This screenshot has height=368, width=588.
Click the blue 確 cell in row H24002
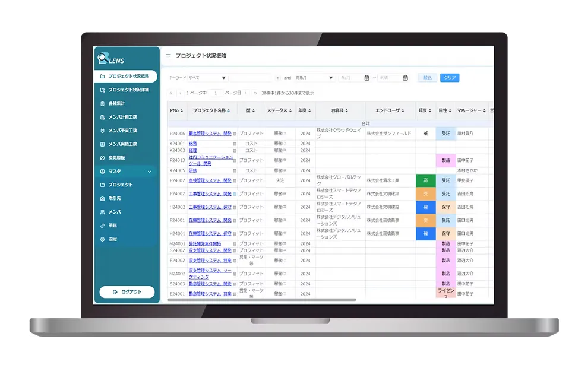pos(426,207)
